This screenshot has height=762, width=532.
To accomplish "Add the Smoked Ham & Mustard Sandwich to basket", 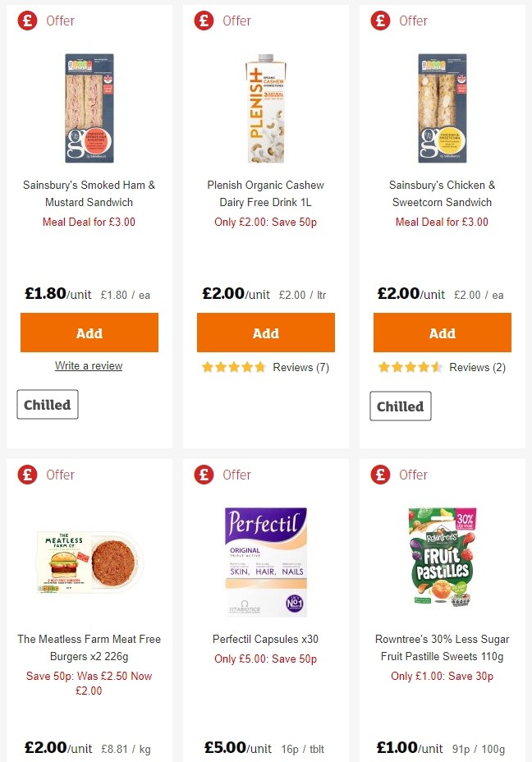I will (89, 333).
